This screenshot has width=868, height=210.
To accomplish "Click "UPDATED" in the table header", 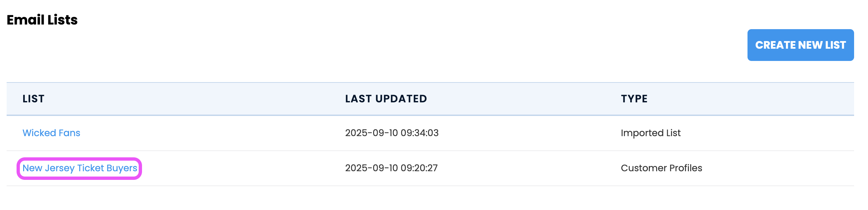I will pos(401,99).
